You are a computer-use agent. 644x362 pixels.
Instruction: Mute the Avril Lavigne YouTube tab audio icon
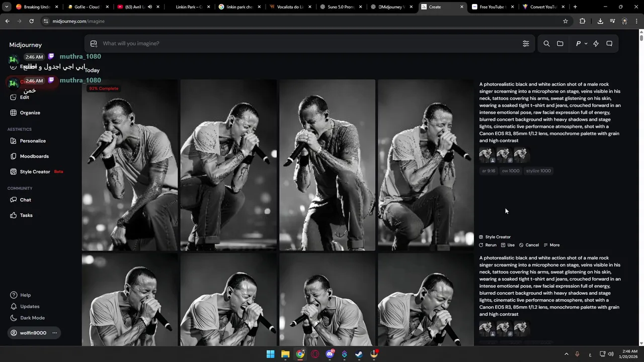pyautogui.click(x=149, y=7)
